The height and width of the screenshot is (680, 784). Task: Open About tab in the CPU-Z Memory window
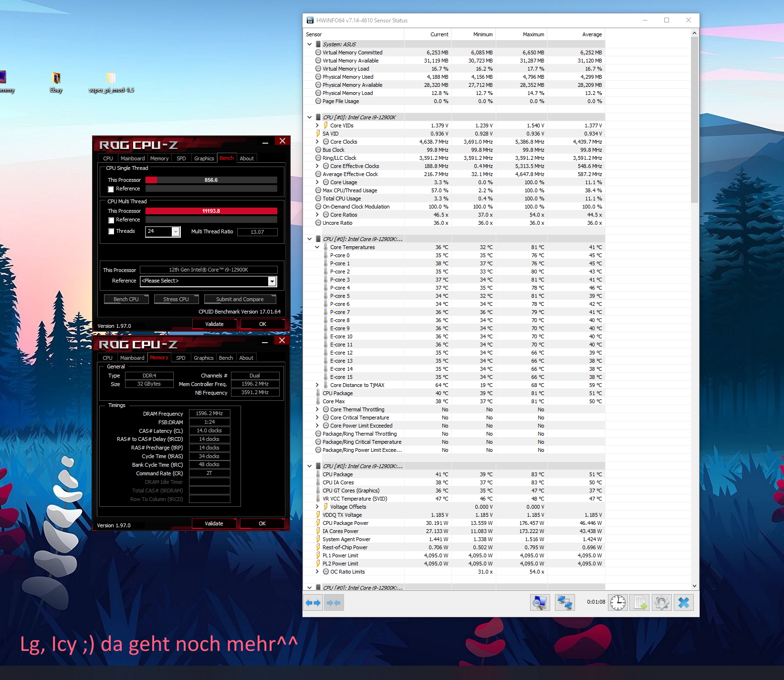coord(246,358)
